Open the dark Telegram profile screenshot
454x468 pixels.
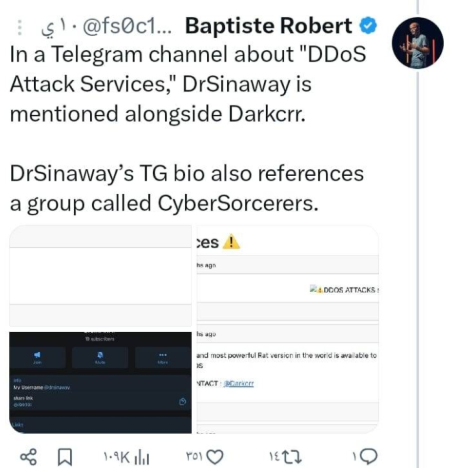click(100, 383)
